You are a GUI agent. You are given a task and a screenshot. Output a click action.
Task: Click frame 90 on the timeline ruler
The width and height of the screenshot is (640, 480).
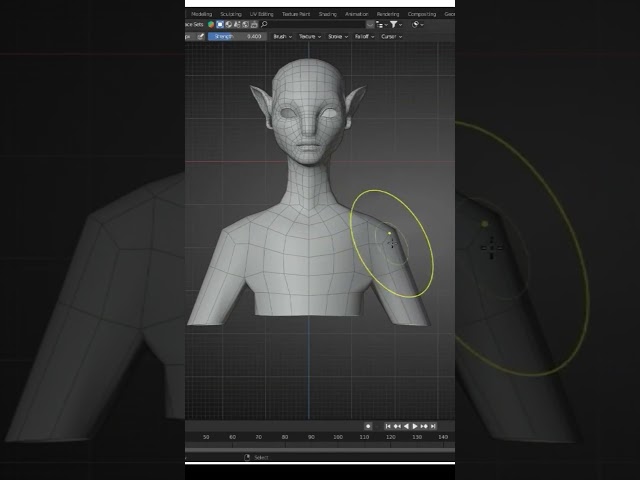pos(311,437)
